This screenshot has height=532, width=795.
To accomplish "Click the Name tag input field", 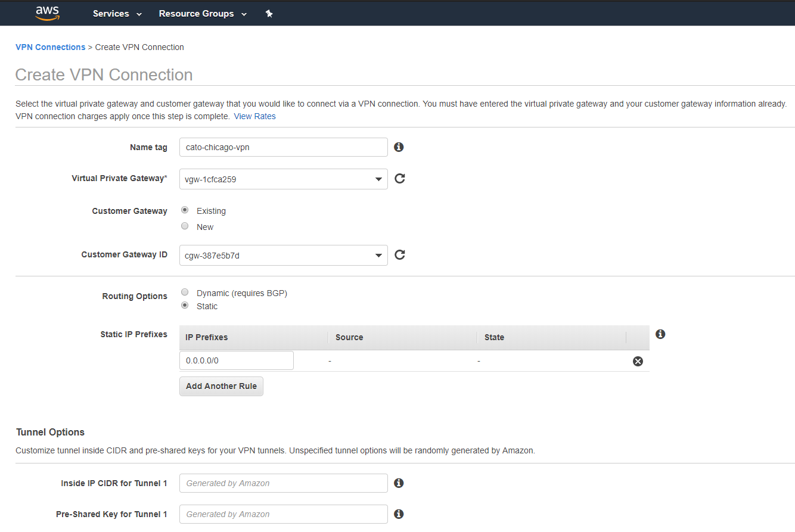I will click(283, 147).
